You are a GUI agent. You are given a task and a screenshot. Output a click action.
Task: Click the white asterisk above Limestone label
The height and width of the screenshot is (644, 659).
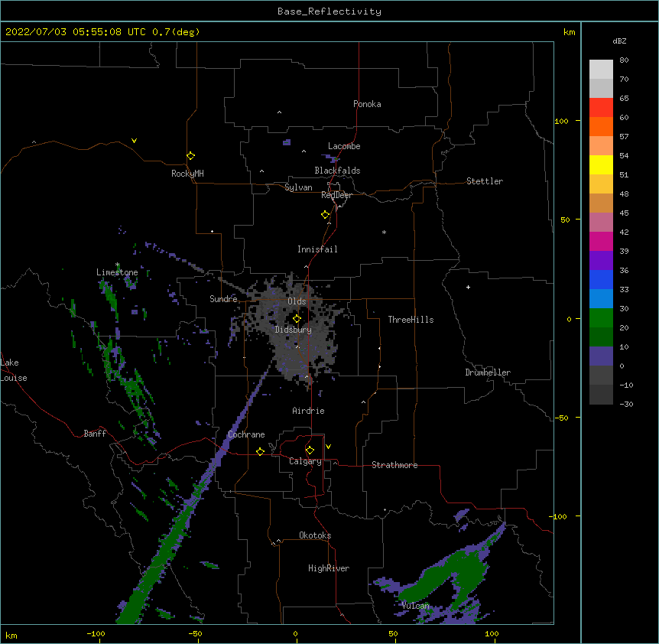click(117, 265)
